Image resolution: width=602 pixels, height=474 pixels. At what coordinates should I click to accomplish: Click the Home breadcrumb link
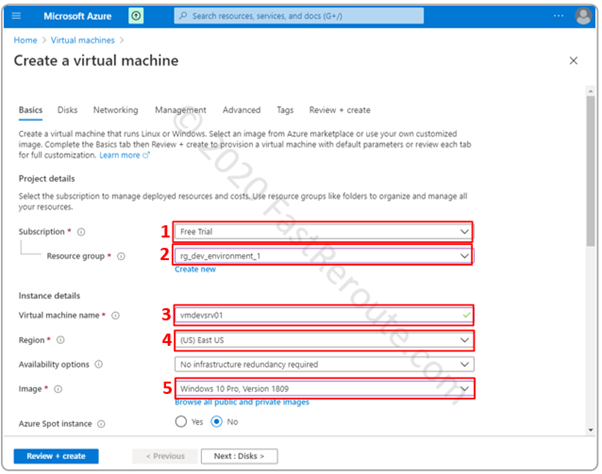tap(25, 40)
